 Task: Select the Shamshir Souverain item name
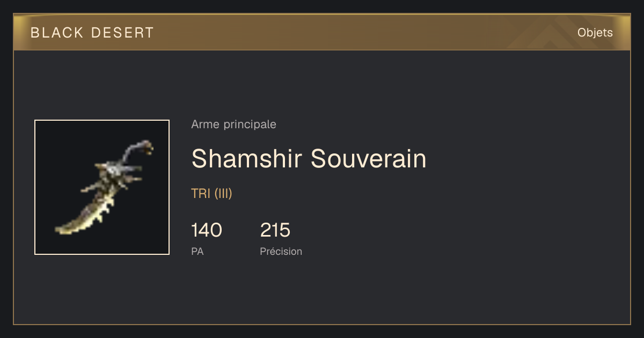click(x=309, y=159)
